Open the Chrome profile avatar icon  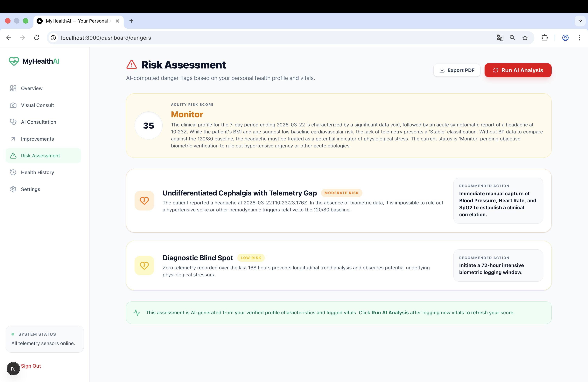[x=565, y=38]
